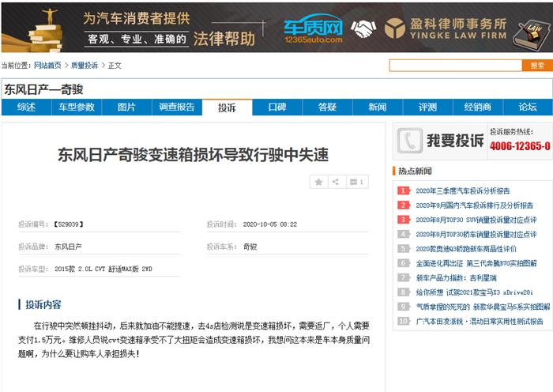Viewport: 553px width, 392px height.
Task: Go to 网站首页 breadcrumb link
Action: coord(47,66)
